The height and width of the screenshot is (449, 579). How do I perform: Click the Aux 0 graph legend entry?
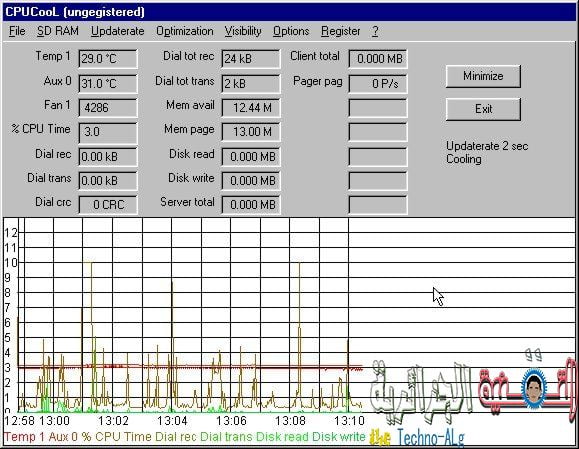pos(63,437)
